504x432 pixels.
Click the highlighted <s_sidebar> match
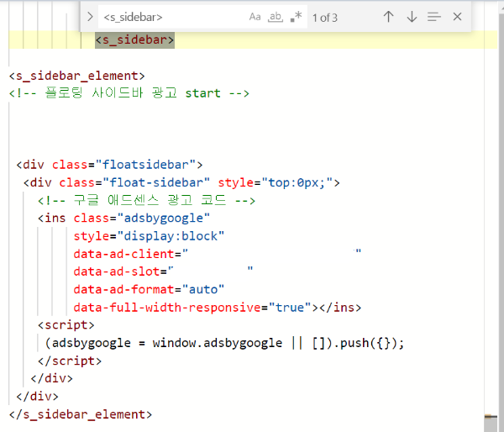click(x=134, y=40)
